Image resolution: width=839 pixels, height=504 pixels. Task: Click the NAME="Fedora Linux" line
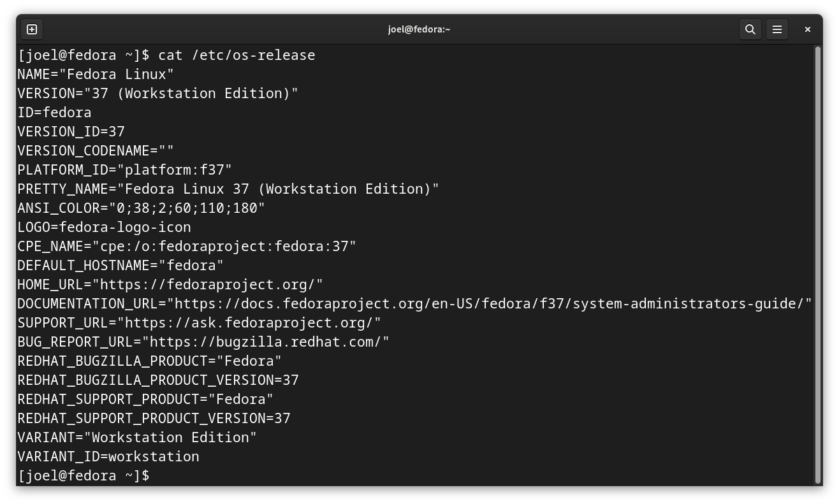point(94,74)
